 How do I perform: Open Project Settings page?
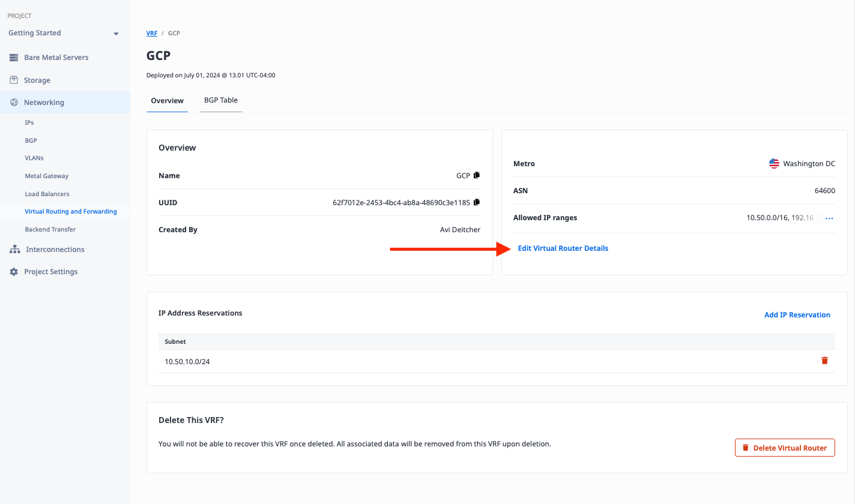point(51,272)
